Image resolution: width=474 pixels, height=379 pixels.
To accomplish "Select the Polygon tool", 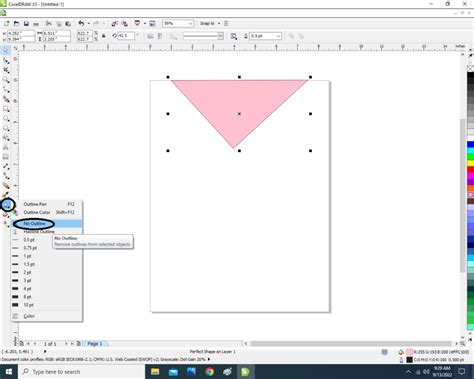I will click(x=6, y=128).
